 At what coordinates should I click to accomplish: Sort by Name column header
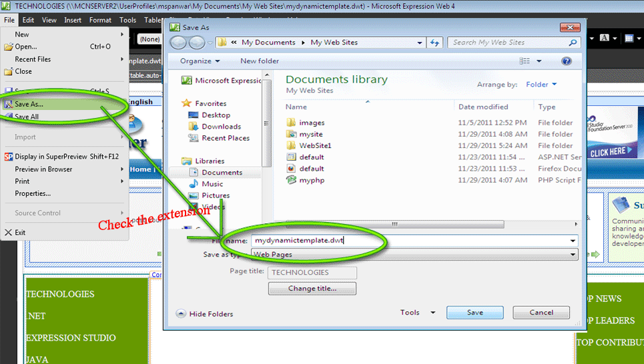click(x=296, y=107)
